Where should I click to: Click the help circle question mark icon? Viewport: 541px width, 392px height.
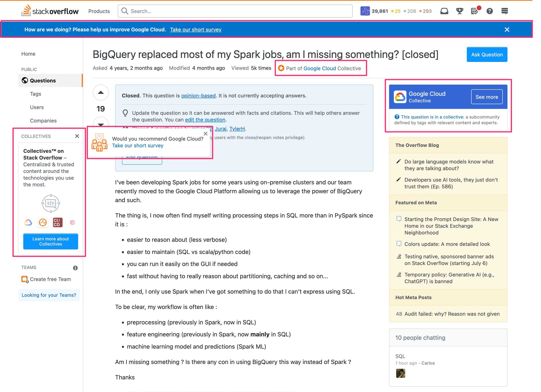coord(489,11)
